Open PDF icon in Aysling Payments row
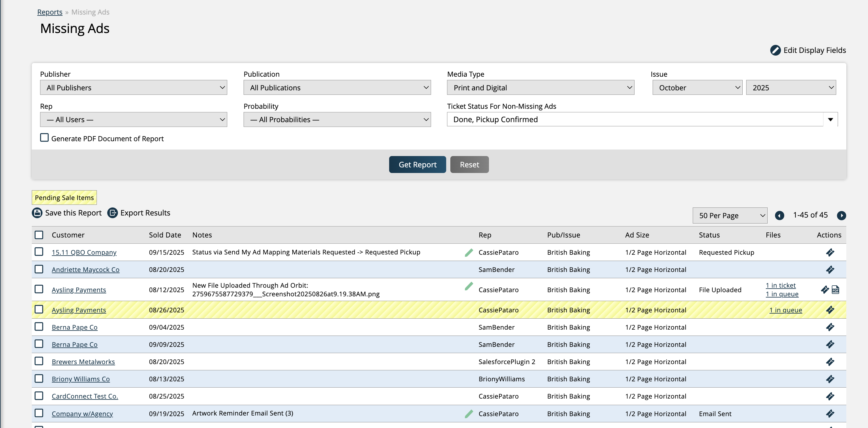The width and height of the screenshot is (868, 428). pyautogui.click(x=835, y=290)
